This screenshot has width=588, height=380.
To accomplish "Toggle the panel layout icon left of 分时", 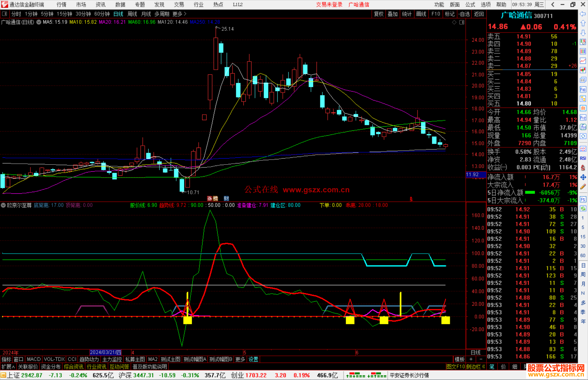I will (x=4, y=14).
